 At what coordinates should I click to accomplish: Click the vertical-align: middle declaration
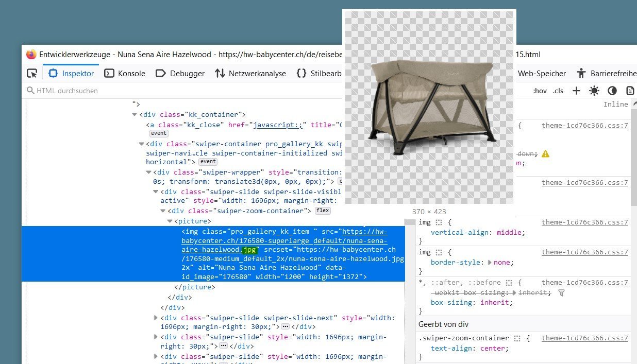tap(478, 232)
